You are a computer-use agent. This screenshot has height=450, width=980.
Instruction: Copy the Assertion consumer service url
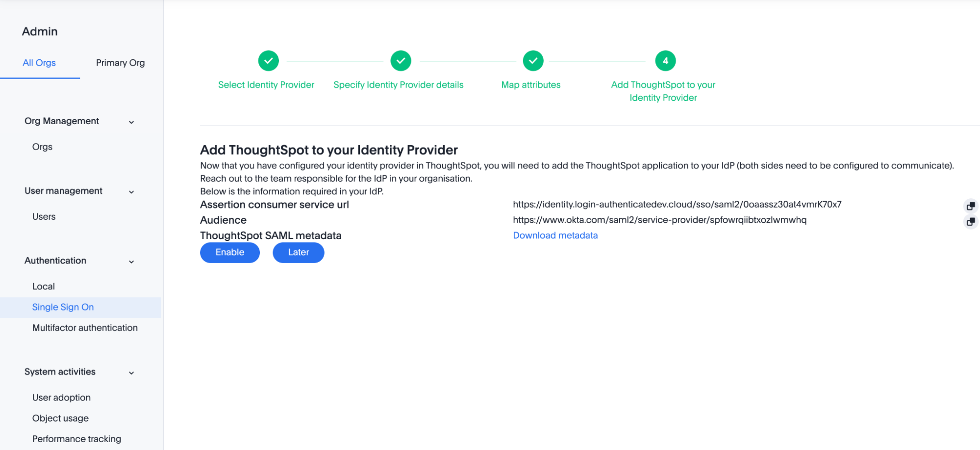[971, 206]
